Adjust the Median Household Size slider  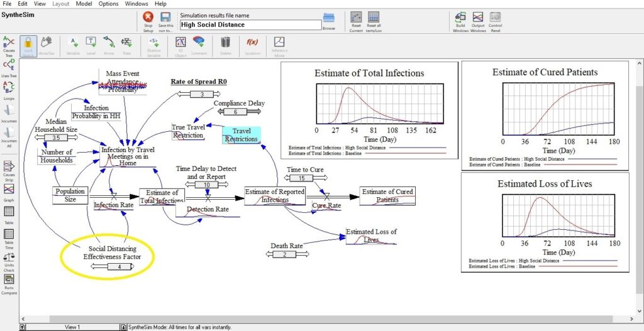[x=57, y=138]
